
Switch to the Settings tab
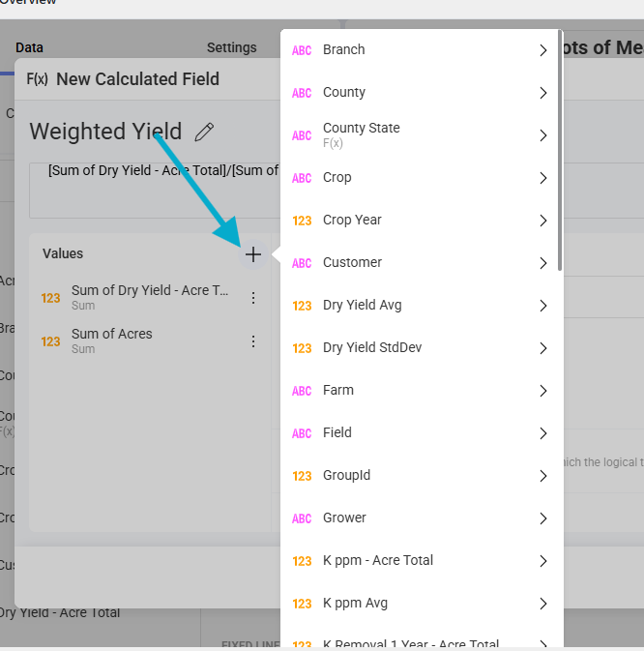pyautogui.click(x=231, y=47)
